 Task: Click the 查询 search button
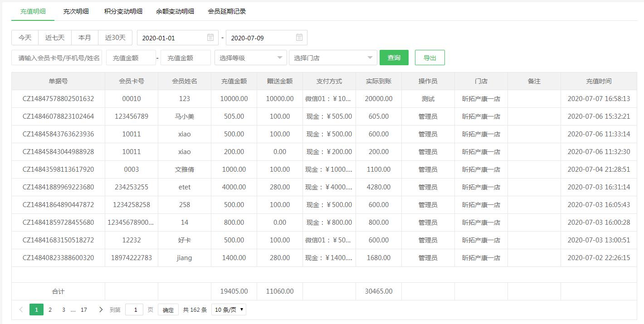(393, 58)
